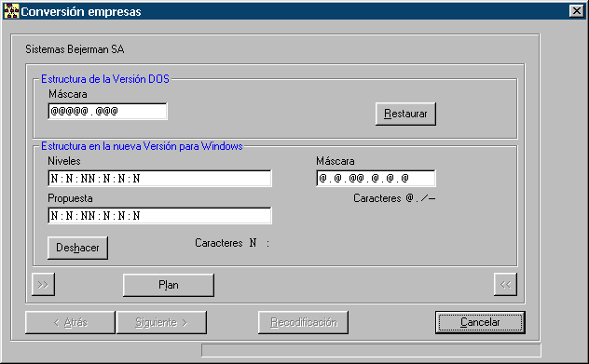Click the empty progress bar at the bottom
The width and height of the screenshot is (589, 364).
coord(371,350)
